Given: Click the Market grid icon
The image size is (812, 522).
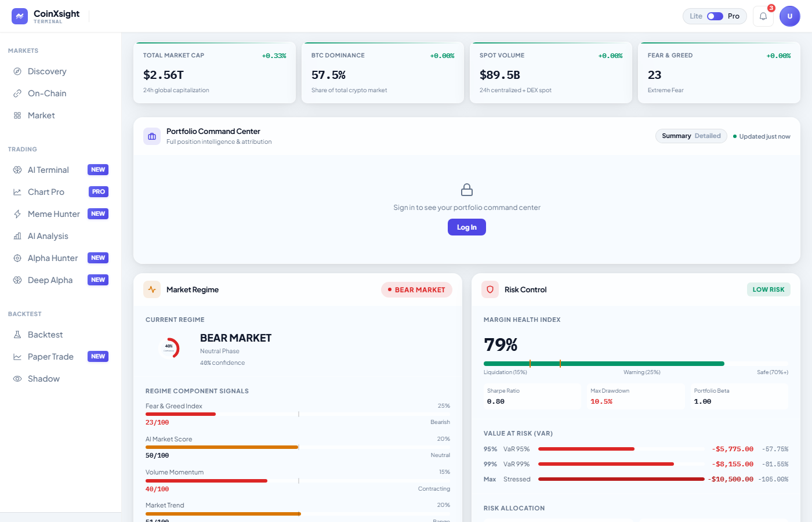Looking at the screenshot, I should point(17,115).
